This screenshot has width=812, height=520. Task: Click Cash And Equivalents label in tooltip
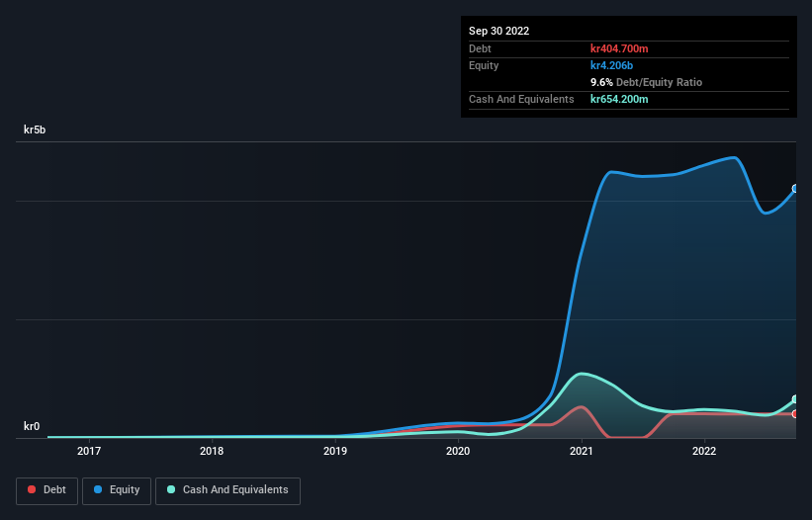click(521, 99)
